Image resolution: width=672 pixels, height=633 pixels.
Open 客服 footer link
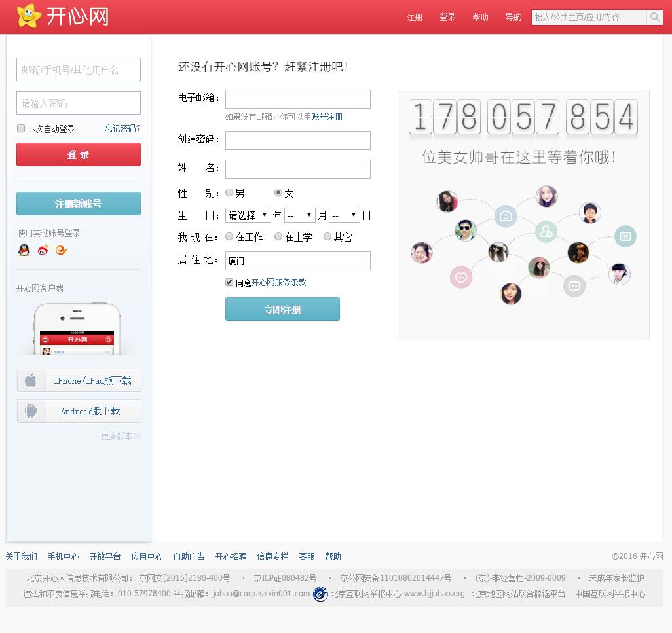(x=307, y=556)
